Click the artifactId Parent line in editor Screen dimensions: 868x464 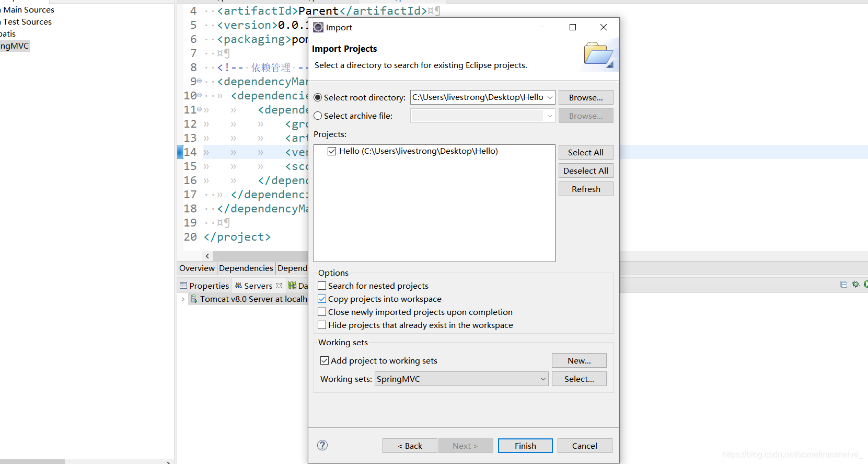pos(322,10)
